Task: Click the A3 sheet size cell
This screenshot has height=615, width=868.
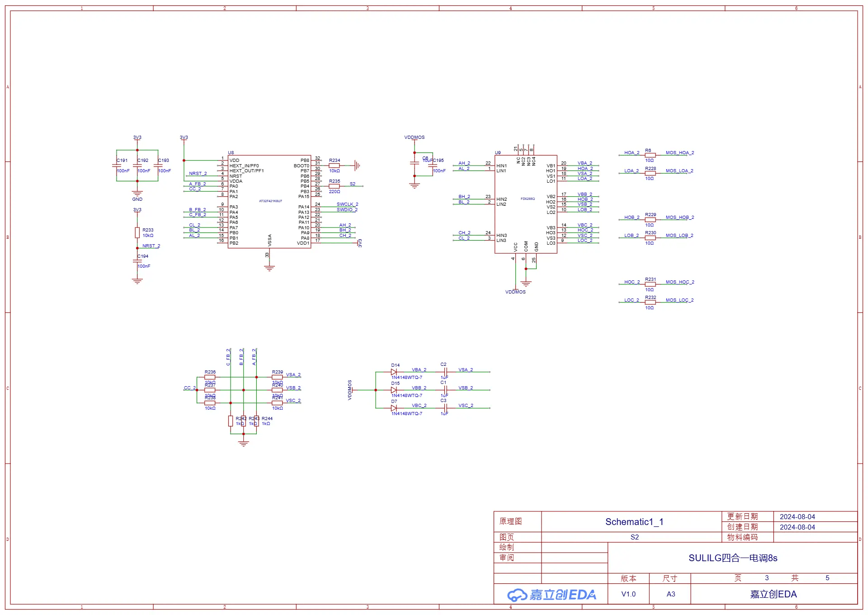Action: pyautogui.click(x=670, y=594)
